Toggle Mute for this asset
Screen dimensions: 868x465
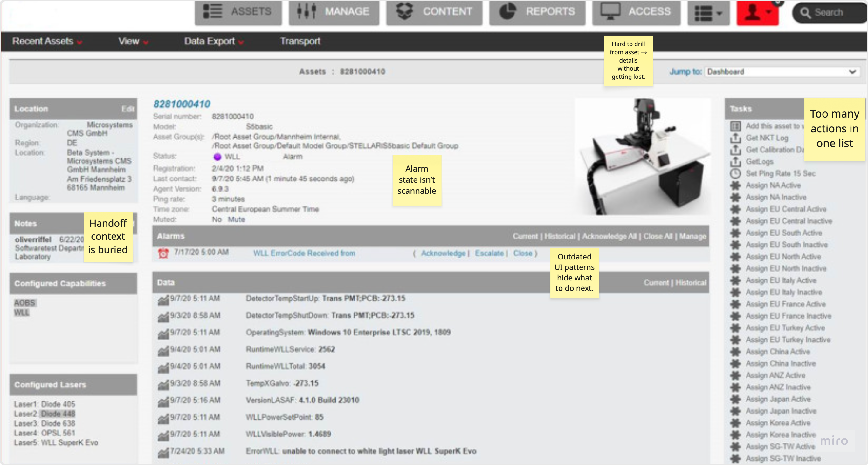tap(236, 219)
